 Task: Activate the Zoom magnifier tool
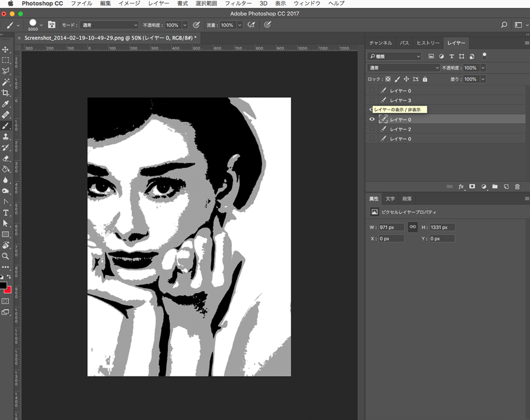tap(6, 256)
